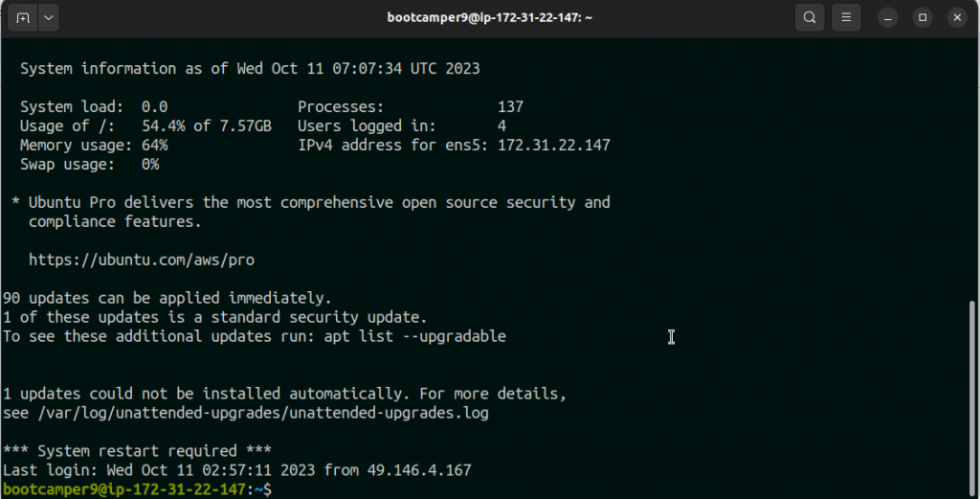This screenshot has width=980, height=499.
Task: Close the terminal window
Action: [957, 17]
